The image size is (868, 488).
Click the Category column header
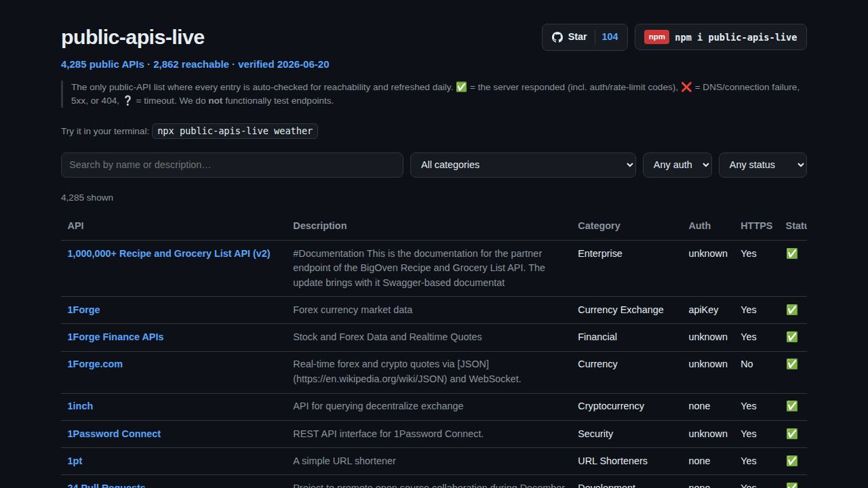tap(599, 226)
